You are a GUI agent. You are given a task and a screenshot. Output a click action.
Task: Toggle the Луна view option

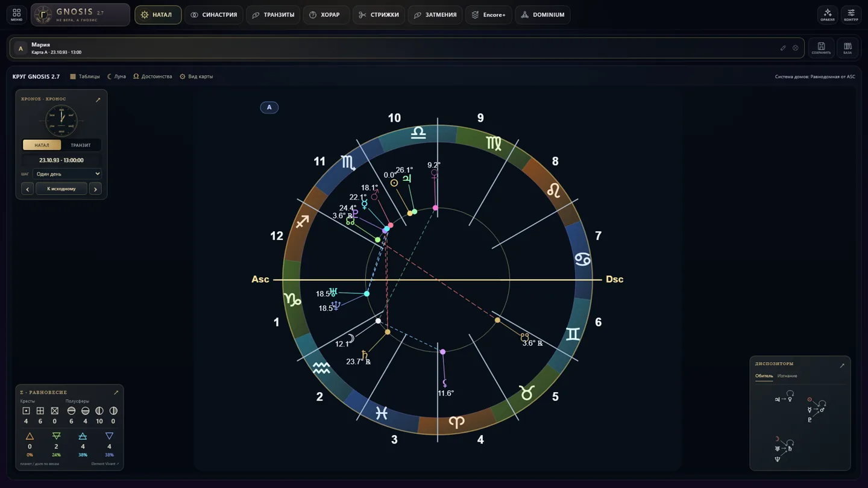pos(116,77)
